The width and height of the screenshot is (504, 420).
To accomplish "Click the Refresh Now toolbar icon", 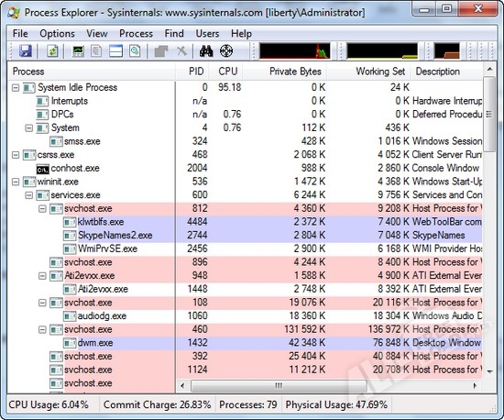I will [x=52, y=50].
